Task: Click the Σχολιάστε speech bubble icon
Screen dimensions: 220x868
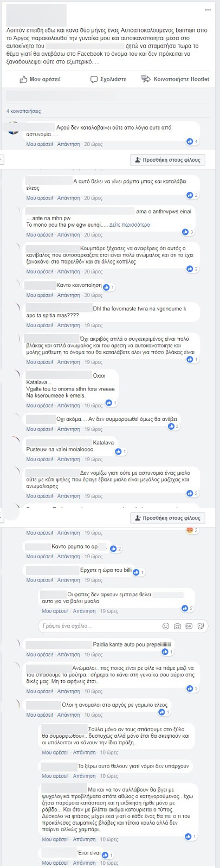Action: [x=94, y=80]
